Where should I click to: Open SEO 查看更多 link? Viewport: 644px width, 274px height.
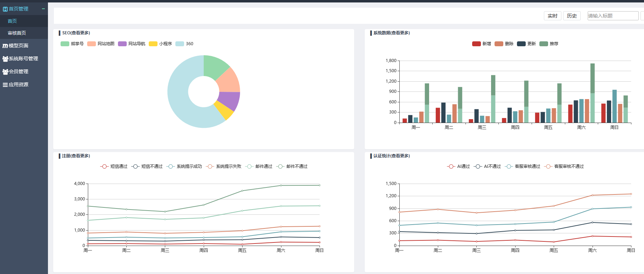80,33
